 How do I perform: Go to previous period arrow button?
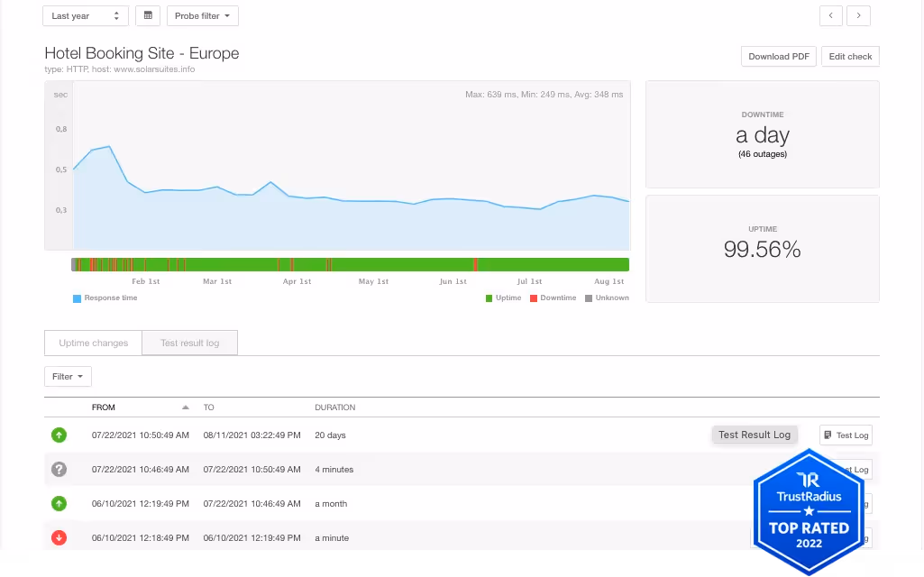pyautogui.click(x=831, y=16)
